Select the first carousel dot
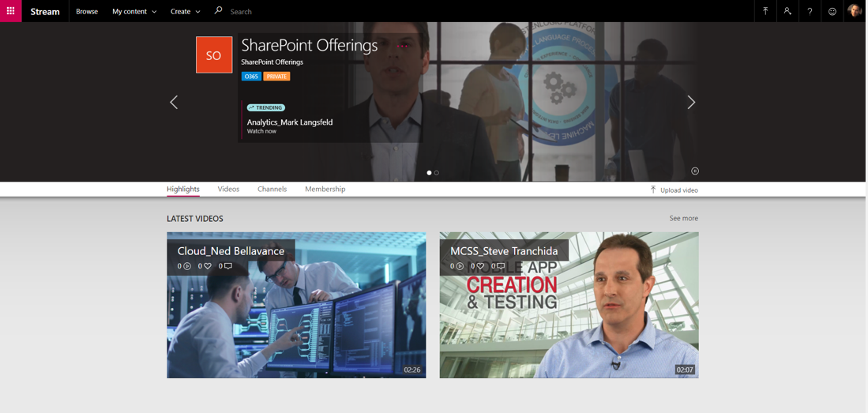Viewport: 868px width, 413px height. (429, 173)
